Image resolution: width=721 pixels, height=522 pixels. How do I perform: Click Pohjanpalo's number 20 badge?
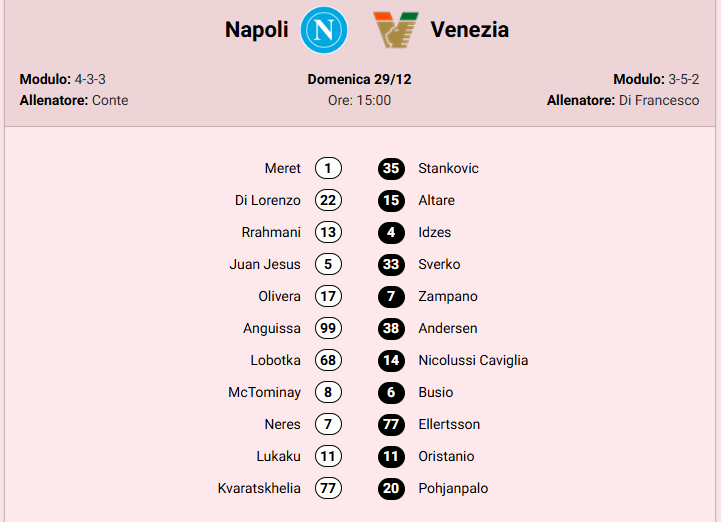click(391, 488)
